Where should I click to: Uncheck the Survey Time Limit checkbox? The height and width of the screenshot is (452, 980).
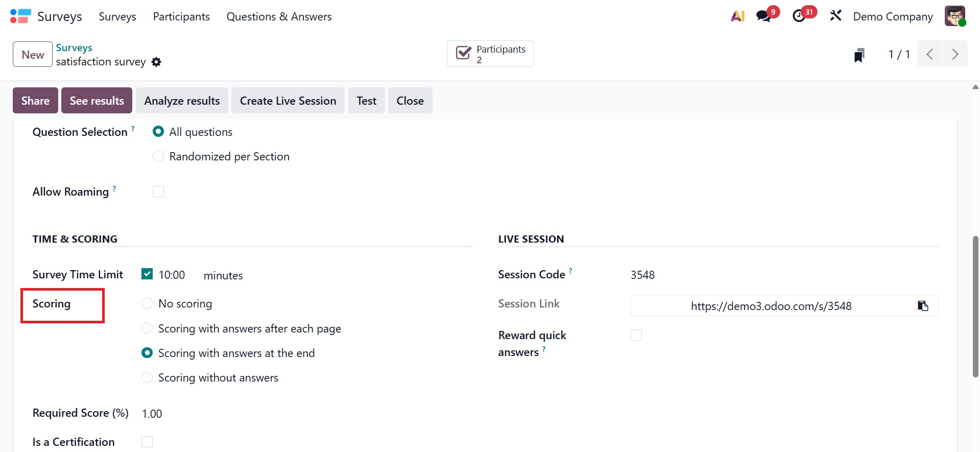pyautogui.click(x=147, y=274)
